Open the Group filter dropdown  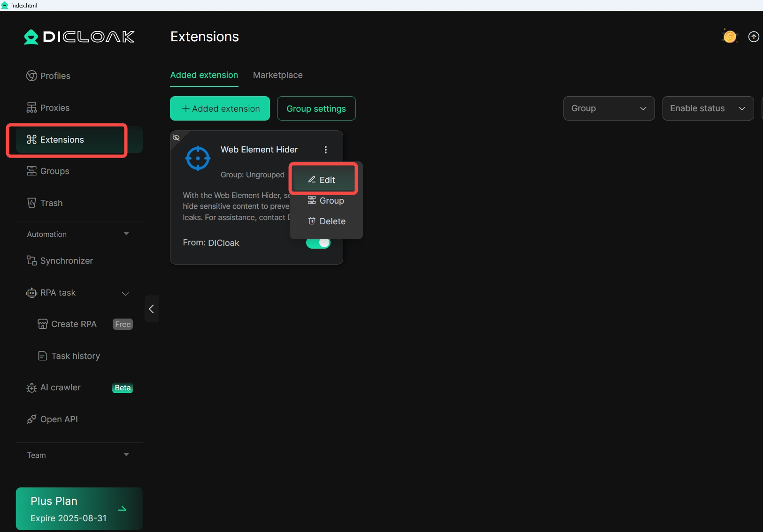(x=609, y=108)
